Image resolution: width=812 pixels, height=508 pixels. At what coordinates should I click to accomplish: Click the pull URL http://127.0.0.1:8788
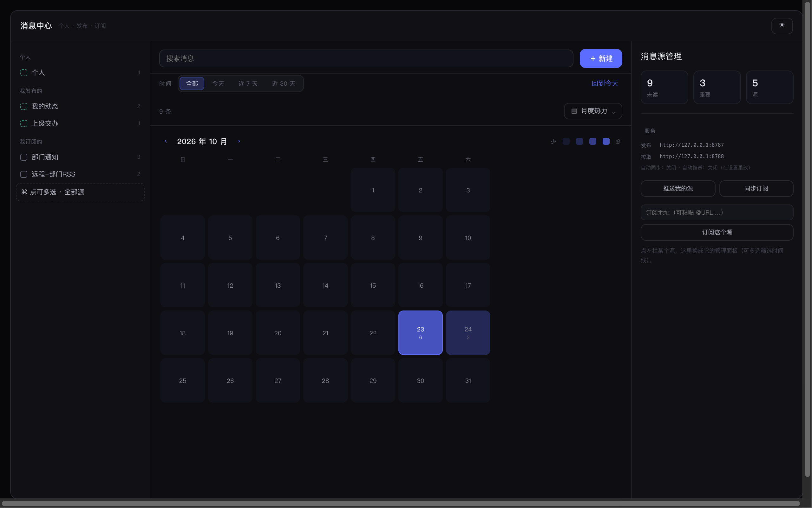(691, 156)
